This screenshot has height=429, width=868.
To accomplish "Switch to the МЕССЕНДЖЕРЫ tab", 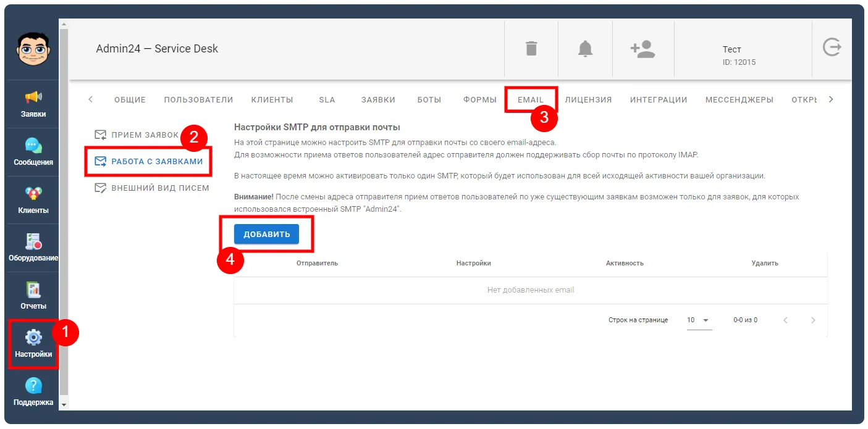I will point(739,99).
